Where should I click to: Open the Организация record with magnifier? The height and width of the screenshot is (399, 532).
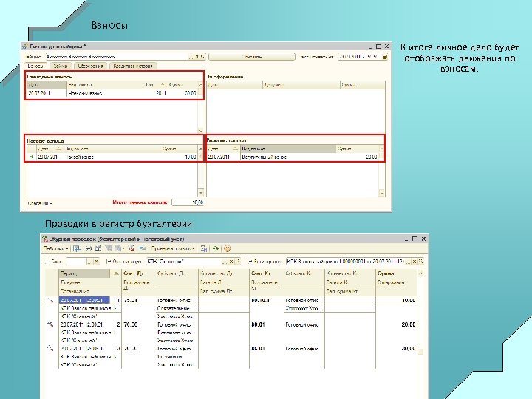click(237, 262)
